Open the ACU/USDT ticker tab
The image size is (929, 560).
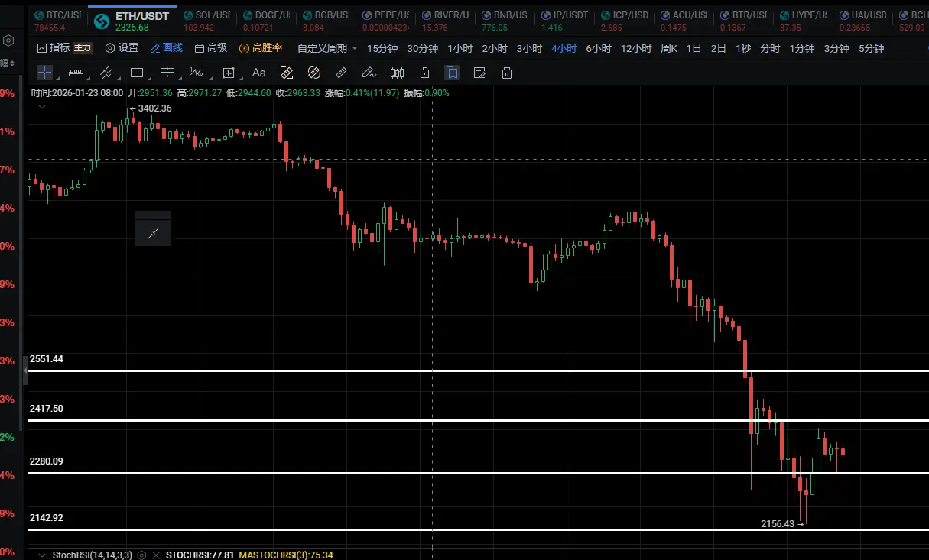pos(684,21)
